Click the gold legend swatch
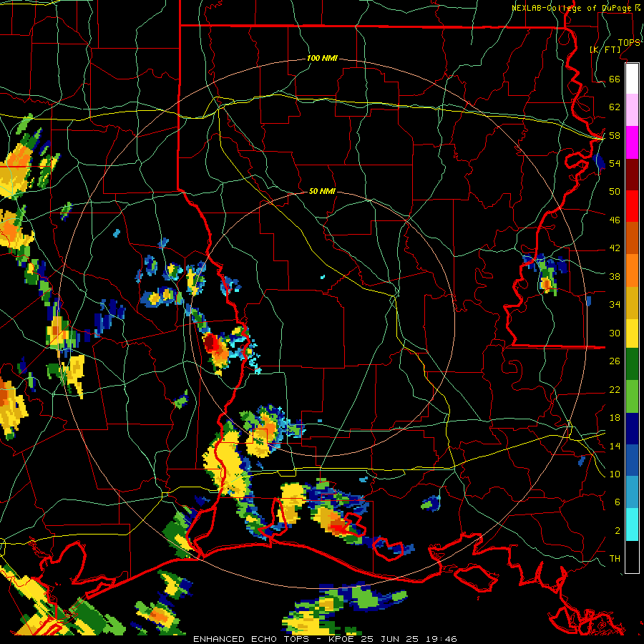 coord(632,303)
